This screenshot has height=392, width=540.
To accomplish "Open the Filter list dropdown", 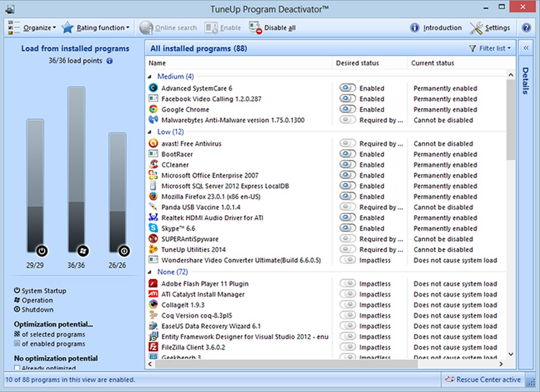I will point(490,48).
